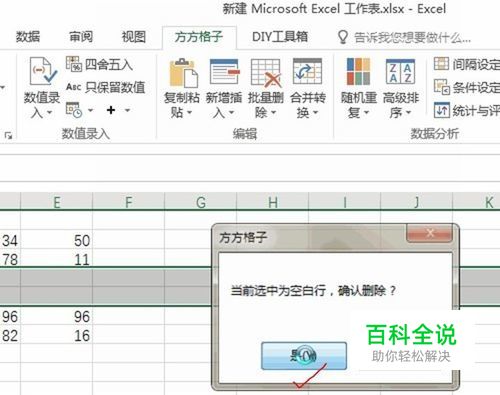The height and width of the screenshot is (395, 500).
Task: Click the cell containing 78
Action: click(x=10, y=259)
